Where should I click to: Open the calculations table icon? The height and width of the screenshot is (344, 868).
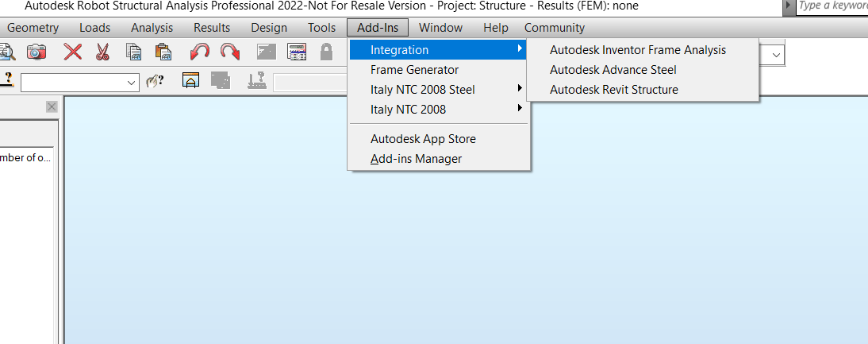(297, 52)
